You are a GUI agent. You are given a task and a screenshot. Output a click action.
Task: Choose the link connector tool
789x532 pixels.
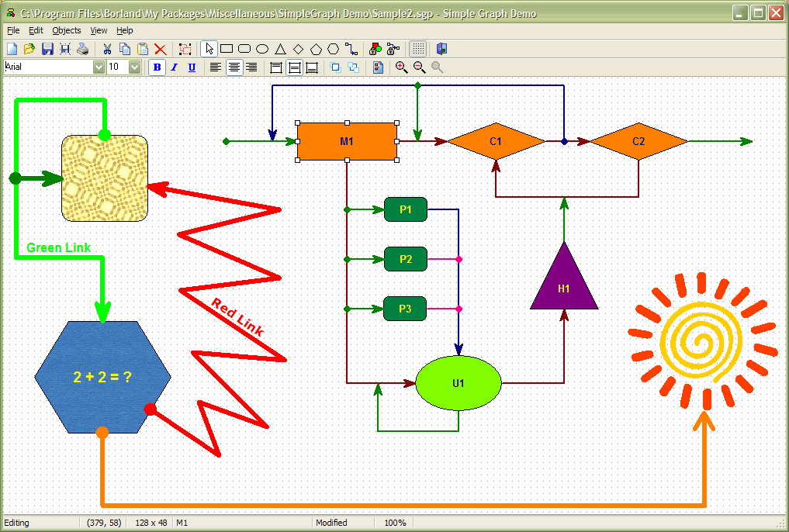pyautogui.click(x=351, y=49)
